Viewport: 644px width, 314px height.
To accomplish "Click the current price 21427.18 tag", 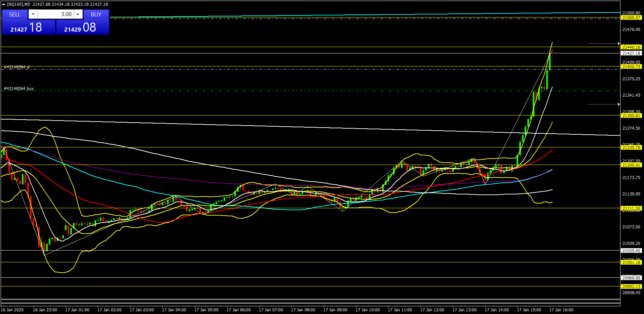I will [631, 53].
